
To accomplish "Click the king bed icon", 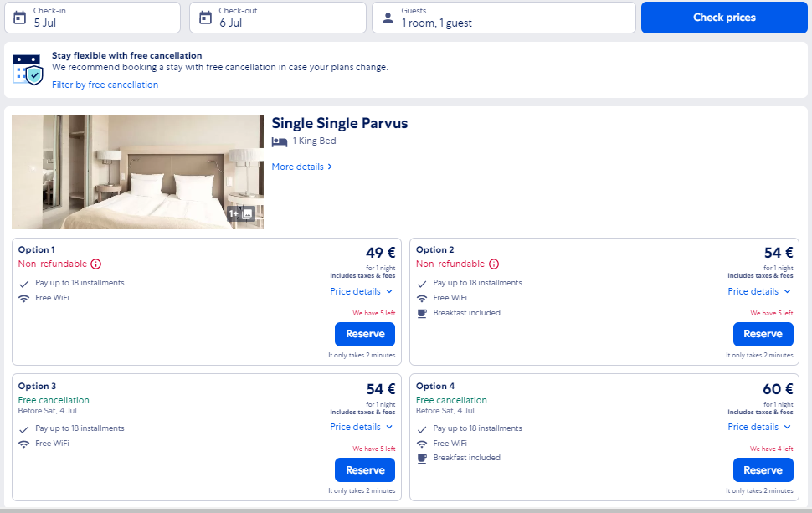I will click(x=280, y=141).
